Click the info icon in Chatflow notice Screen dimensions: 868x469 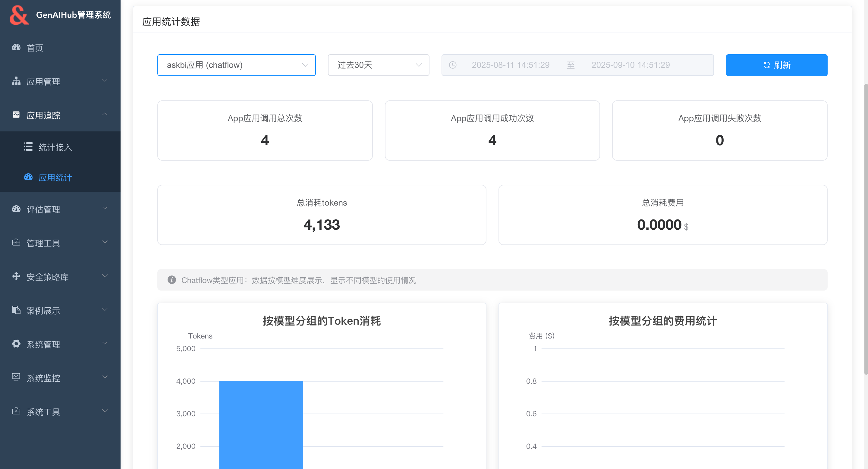172,280
